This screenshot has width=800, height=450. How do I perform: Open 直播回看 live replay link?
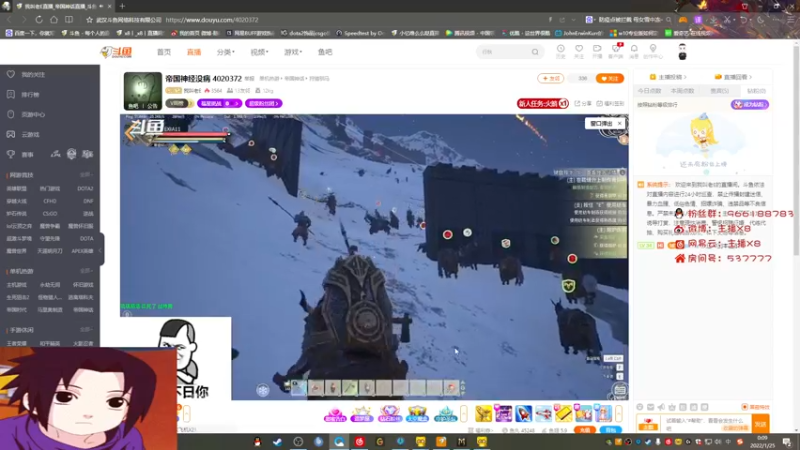733,77
